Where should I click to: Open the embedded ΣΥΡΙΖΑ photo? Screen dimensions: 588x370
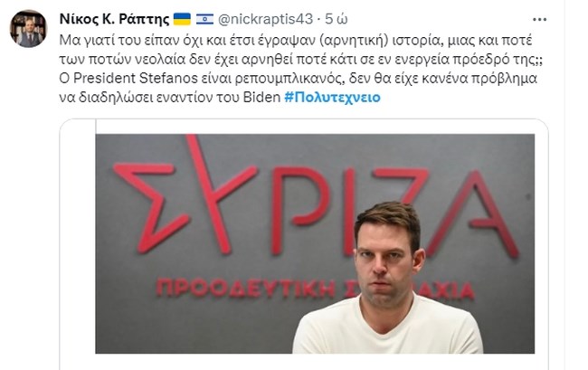315,243
